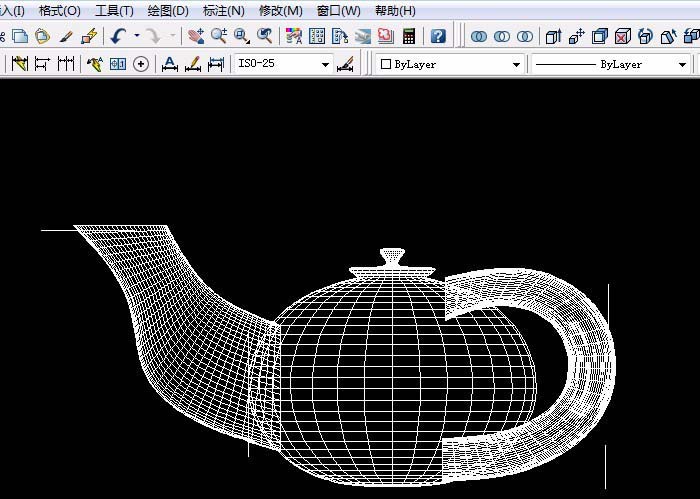Click the teapot lid knob
The image size is (700, 499).
pos(392,257)
